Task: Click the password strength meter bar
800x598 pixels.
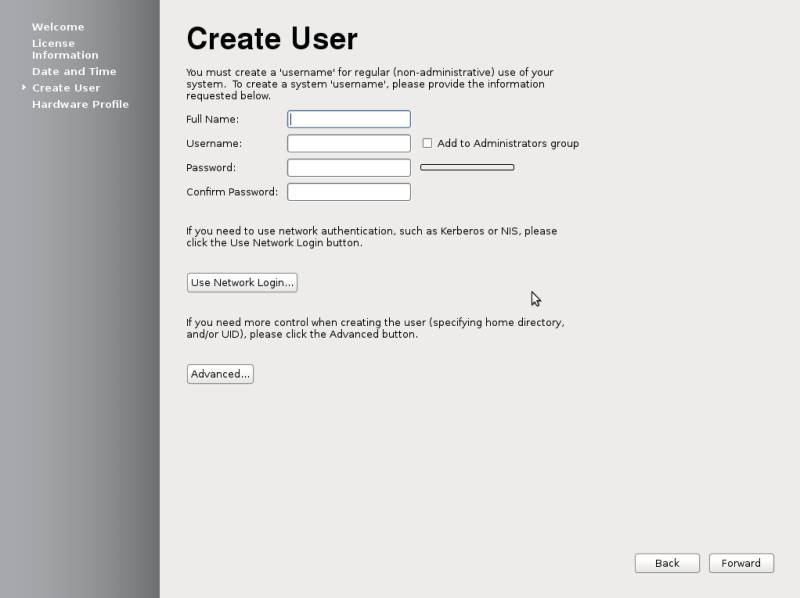Action: coord(467,167)
